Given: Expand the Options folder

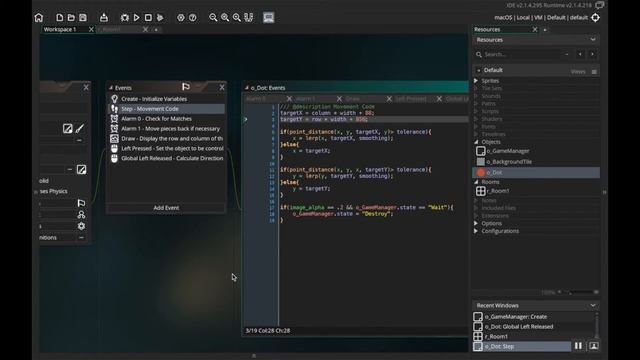Looking at the screenshot, I should pos(476,223).
